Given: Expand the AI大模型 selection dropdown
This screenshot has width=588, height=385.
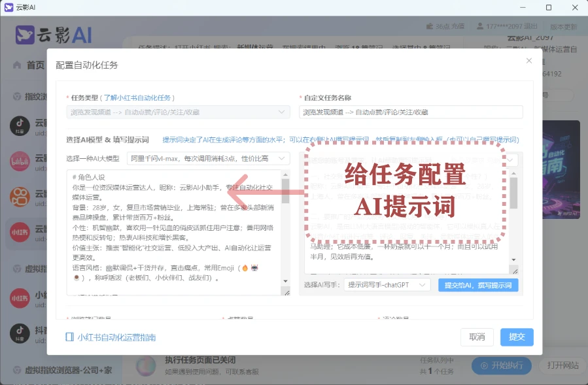Looking at the screenshot, I should 207,158.
